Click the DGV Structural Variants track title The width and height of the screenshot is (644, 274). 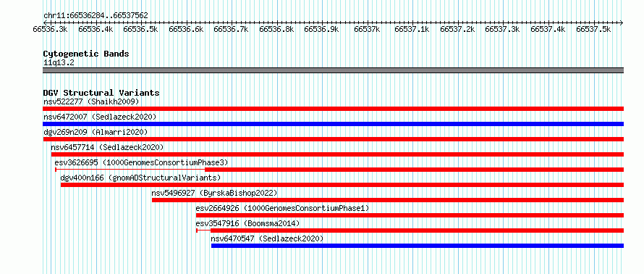tap(101, 93)
